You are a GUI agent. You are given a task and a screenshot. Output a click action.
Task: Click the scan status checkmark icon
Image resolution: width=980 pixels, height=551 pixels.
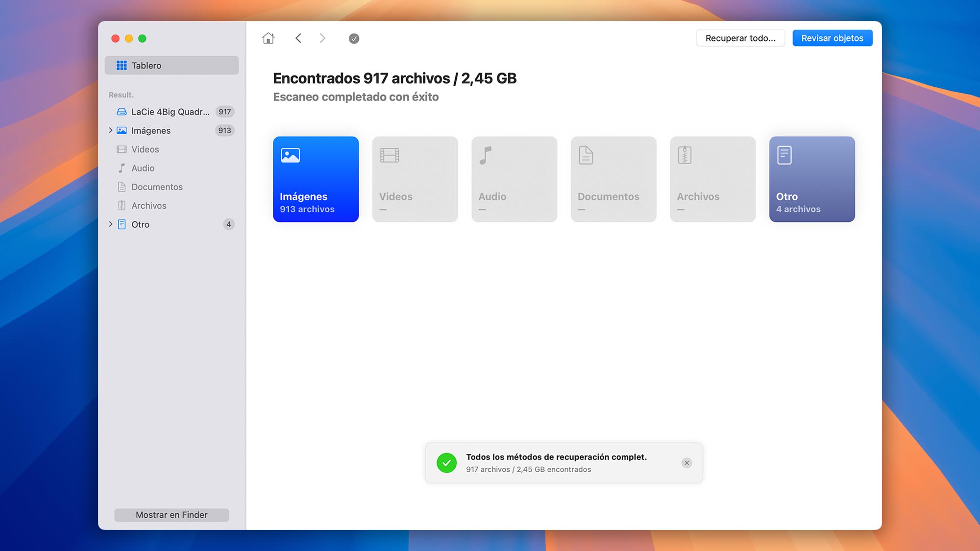click(354, 38)
